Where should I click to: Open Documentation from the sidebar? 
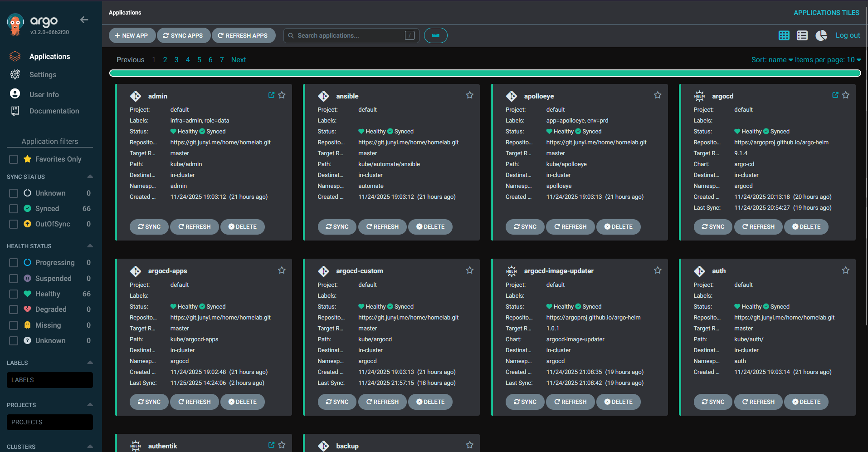[x=54, y=111]
